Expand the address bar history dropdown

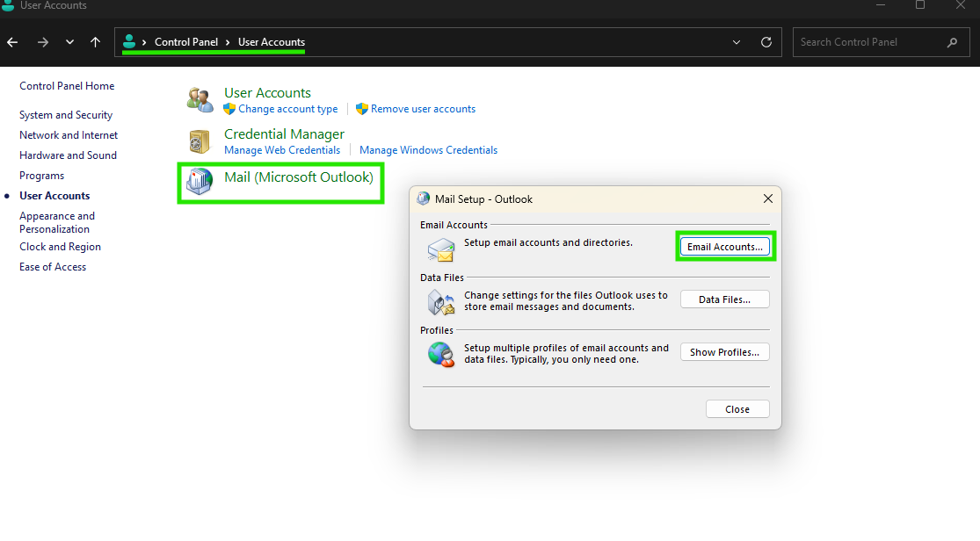tap(737, 42)
